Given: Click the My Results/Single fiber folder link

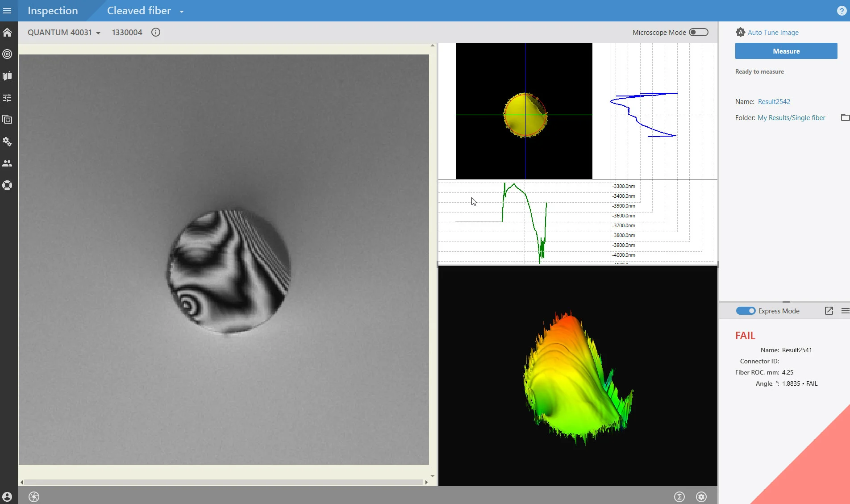Looking at the screenshot, I should click(791, 118).
